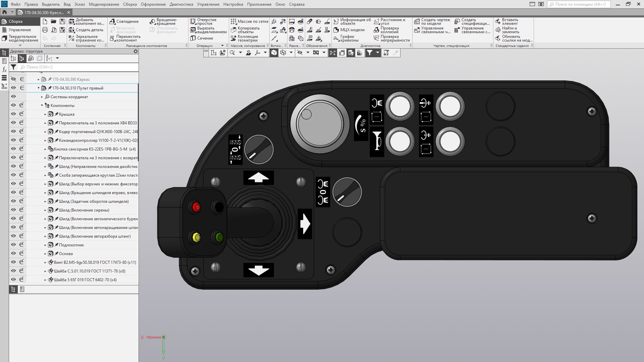Click the filter funnel icon in view toolbar
The image size is (644, 362).
[369, 53]
